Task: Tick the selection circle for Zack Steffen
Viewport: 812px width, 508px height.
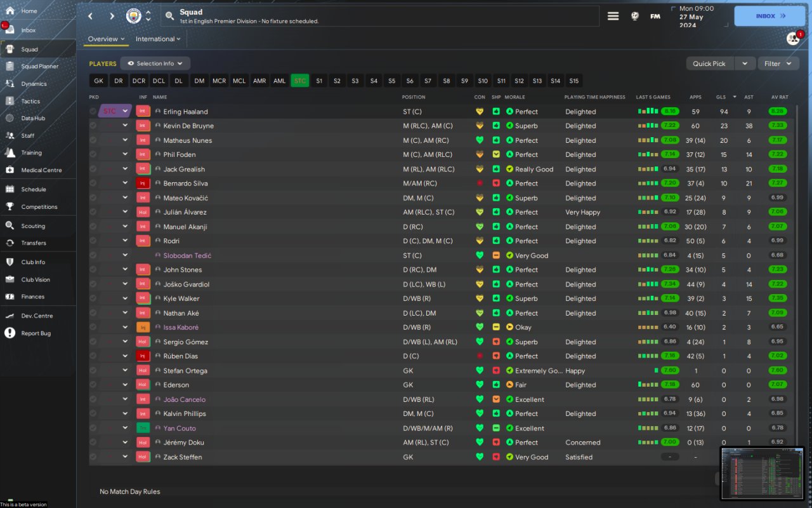Action: point(93,457)
